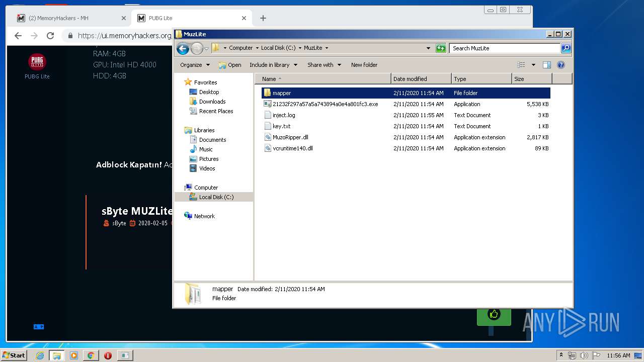The width and height of the screenshot is (644, 362).
Task: Click the address bar refresh button
Action: pos(441,48)
